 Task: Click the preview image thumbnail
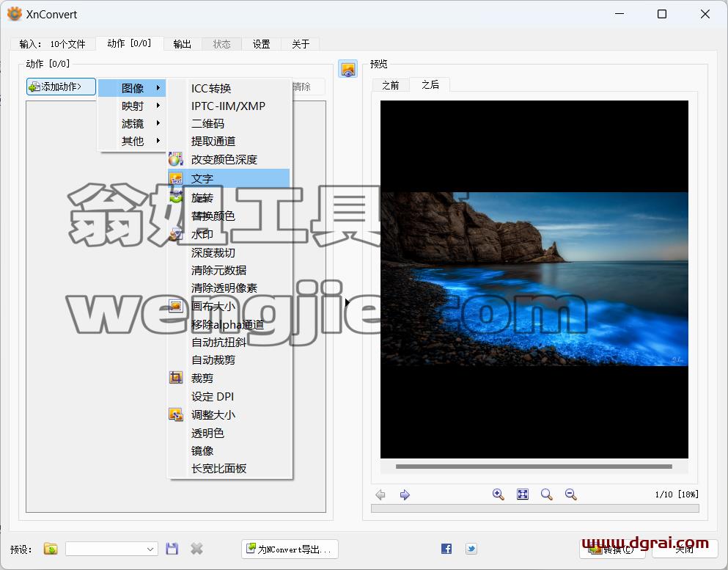pos(534,279)
